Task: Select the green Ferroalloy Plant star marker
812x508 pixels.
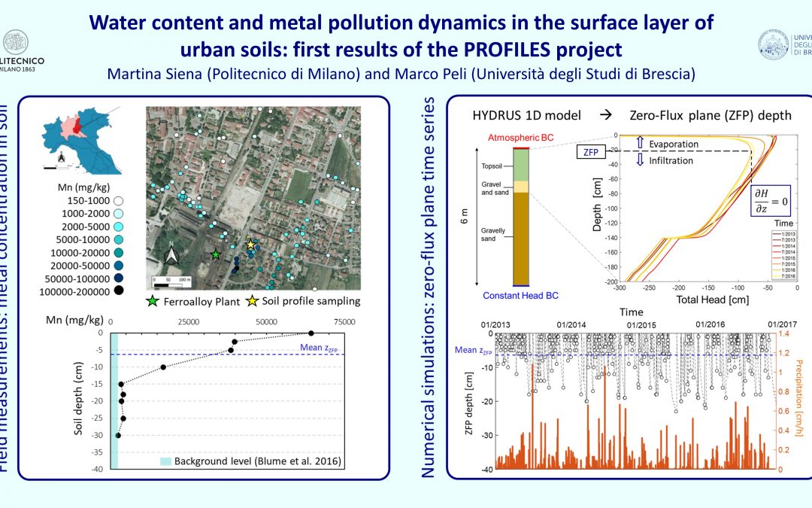Action: coord(216,254)
